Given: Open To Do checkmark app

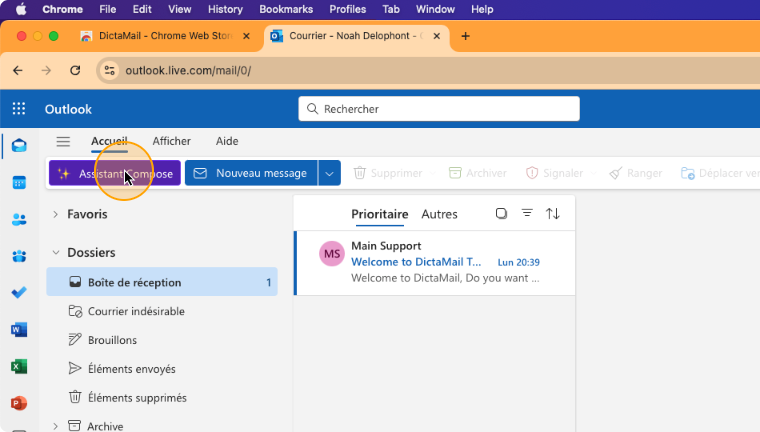Looking at the screenshot, I should 19,292.
